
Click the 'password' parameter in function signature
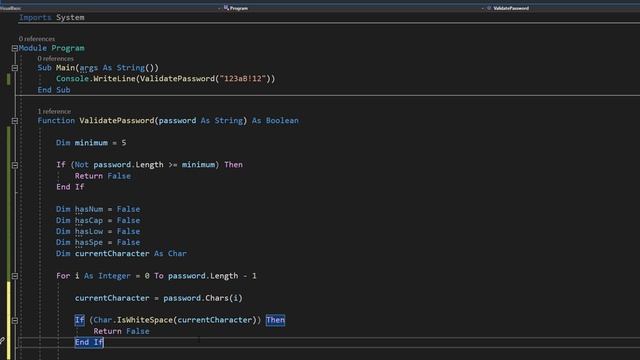click(x=178, y=121)
